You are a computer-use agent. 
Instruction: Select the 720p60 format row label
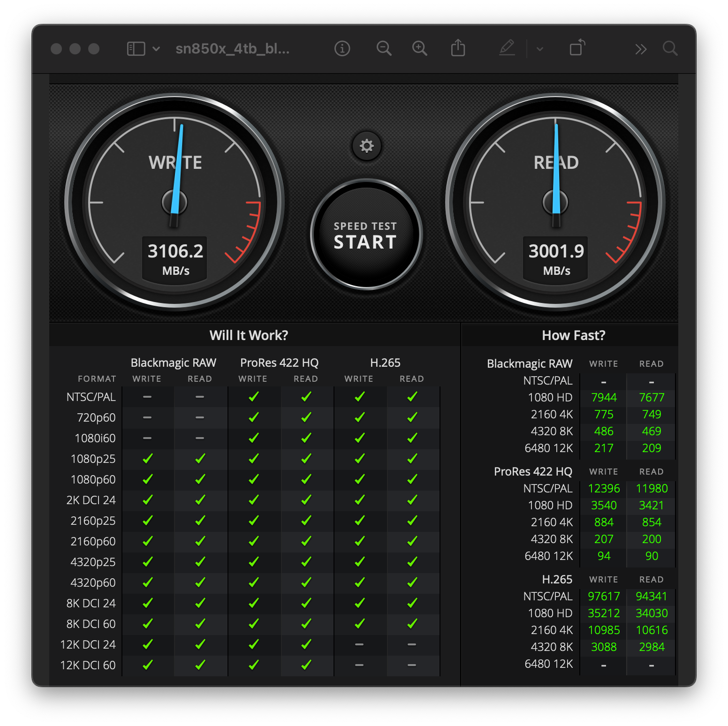96,418
